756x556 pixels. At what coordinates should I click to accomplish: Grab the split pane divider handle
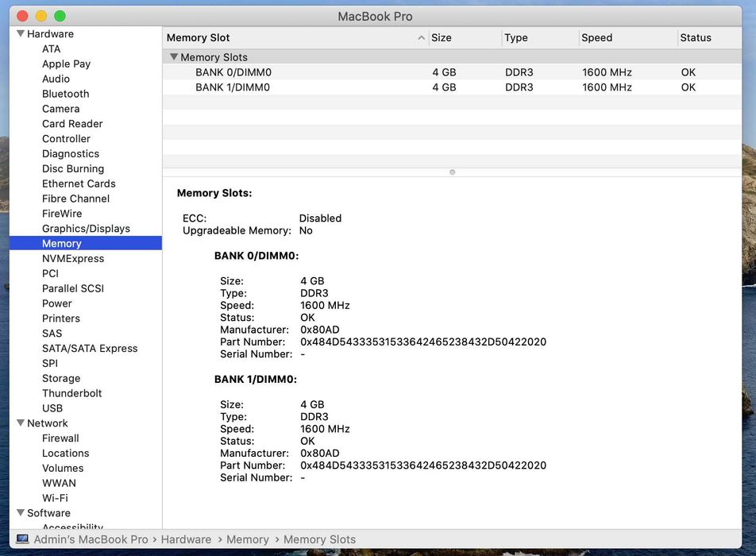pos(453,172)
